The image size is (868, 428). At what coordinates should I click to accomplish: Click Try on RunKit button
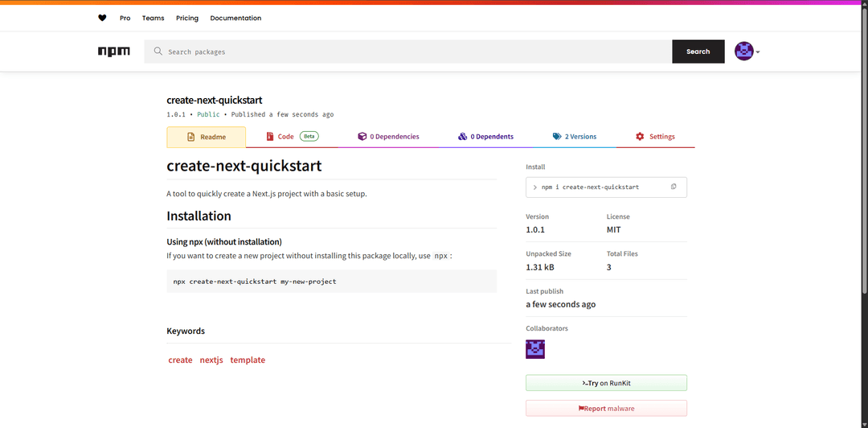(606, 383)
